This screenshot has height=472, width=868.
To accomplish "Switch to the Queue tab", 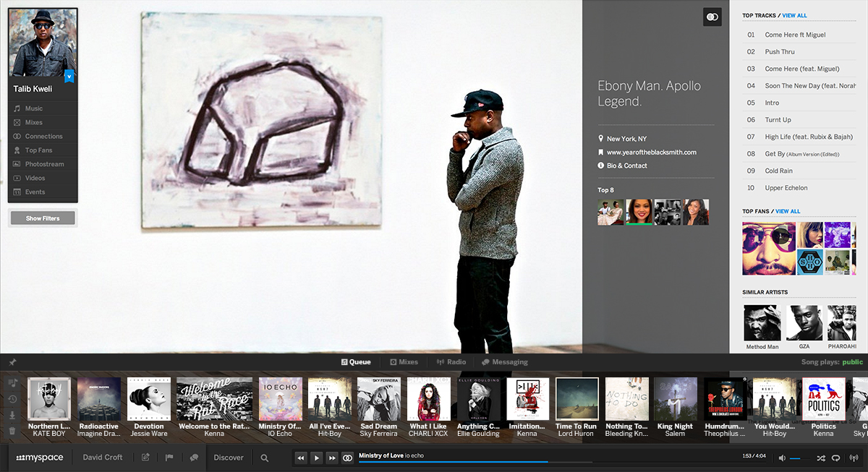I will click(x=356, y=362).
